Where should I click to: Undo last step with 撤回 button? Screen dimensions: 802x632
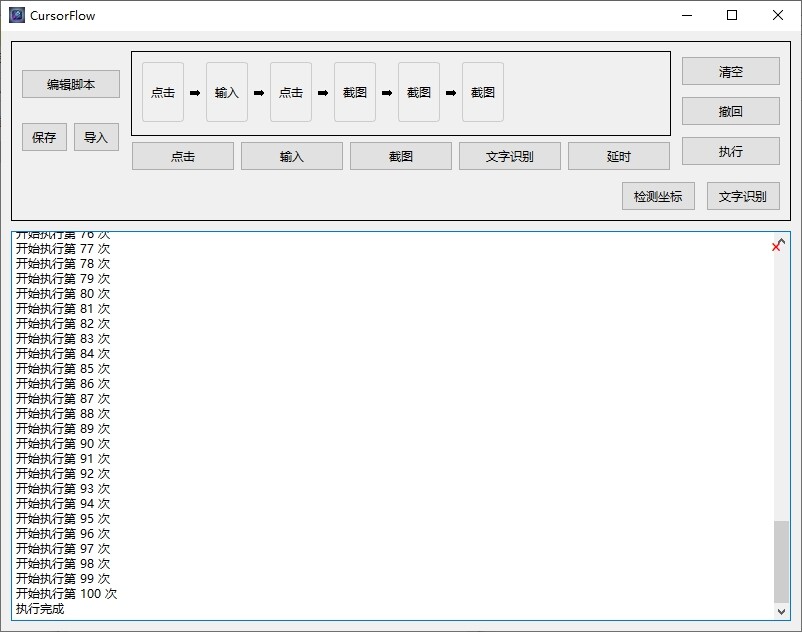[x=730, y=111]
